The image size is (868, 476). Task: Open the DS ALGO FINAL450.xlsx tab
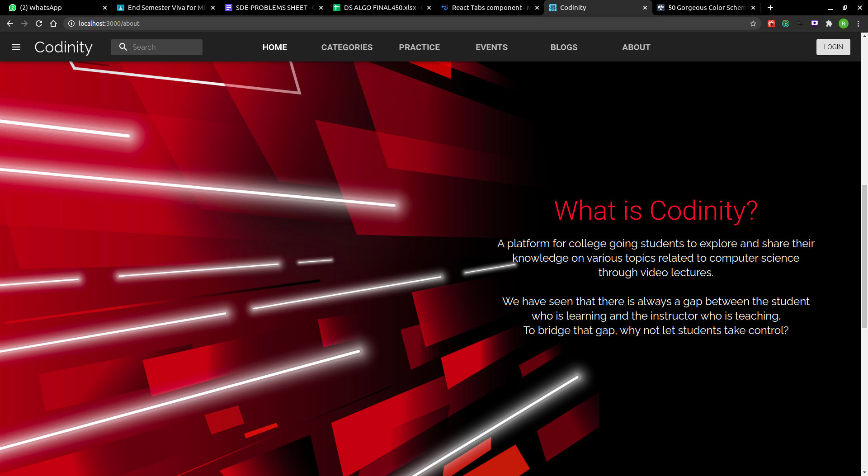(x=380, y=7)
